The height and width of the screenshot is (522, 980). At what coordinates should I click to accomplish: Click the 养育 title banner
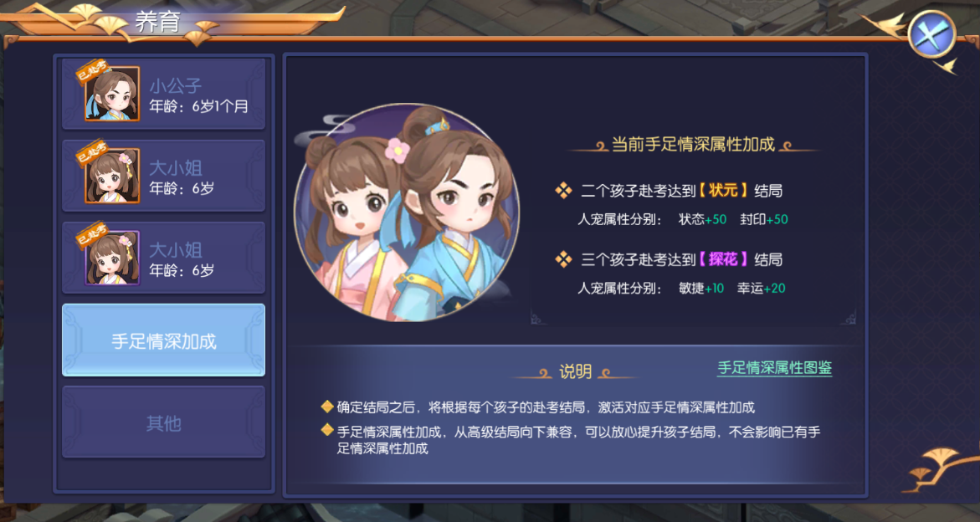click(157, 22)
